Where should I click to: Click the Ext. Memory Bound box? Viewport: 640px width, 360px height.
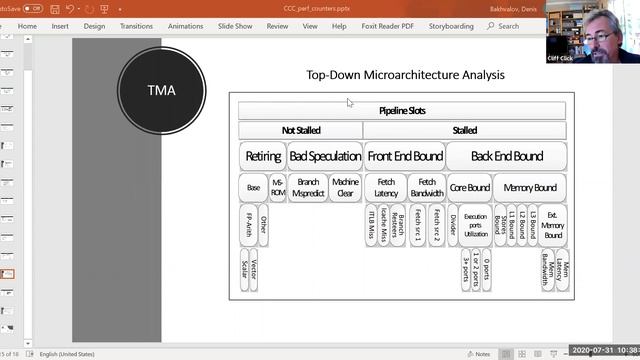[553, 225]
